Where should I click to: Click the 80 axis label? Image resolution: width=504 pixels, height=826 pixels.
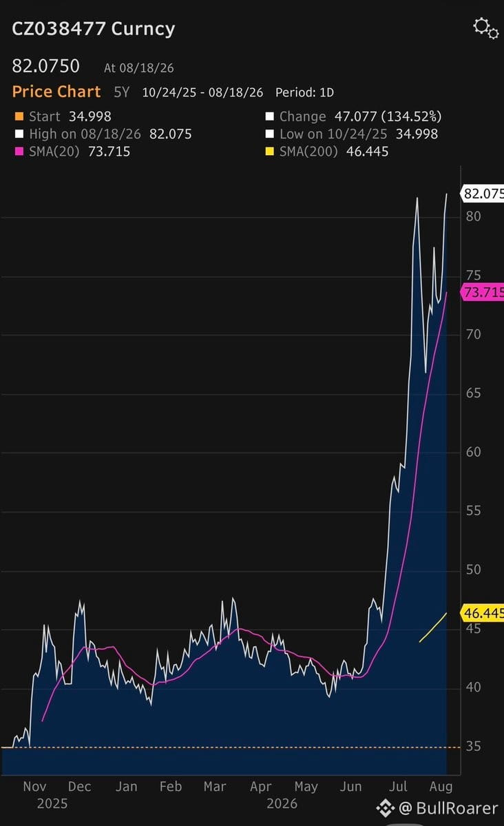[x=474, y=216]
